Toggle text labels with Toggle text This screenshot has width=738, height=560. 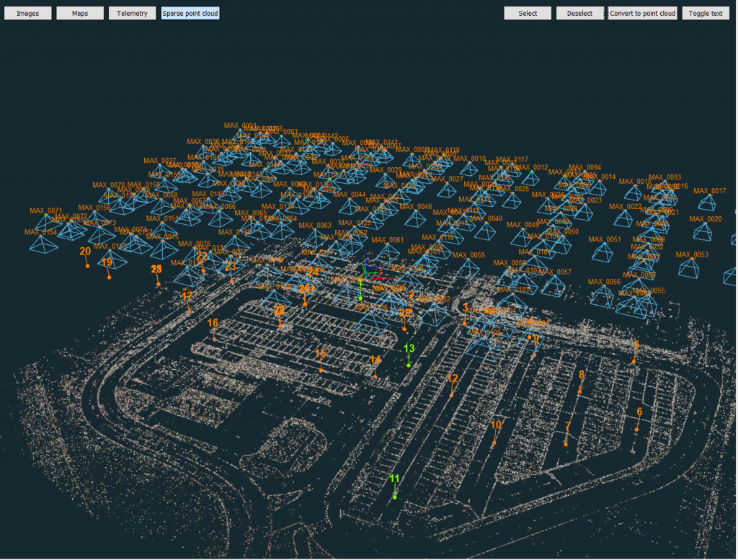pyautogui.click(x=706, y=13)
